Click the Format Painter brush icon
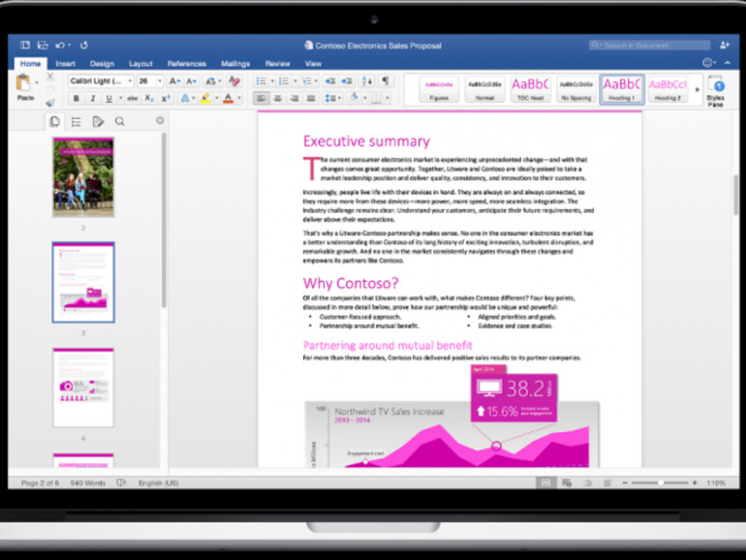The height and width of the screenshot is (560, 746). (50, 102)
